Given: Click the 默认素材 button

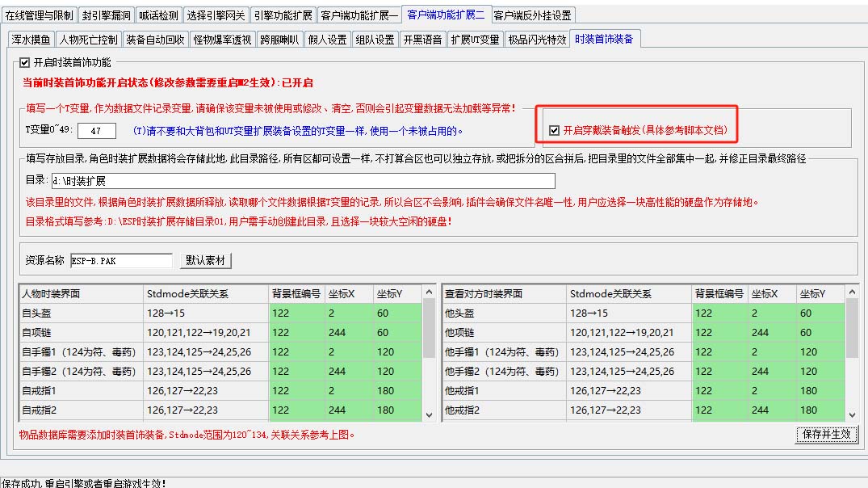Looking at the screenshot, I should pos(205,260).
